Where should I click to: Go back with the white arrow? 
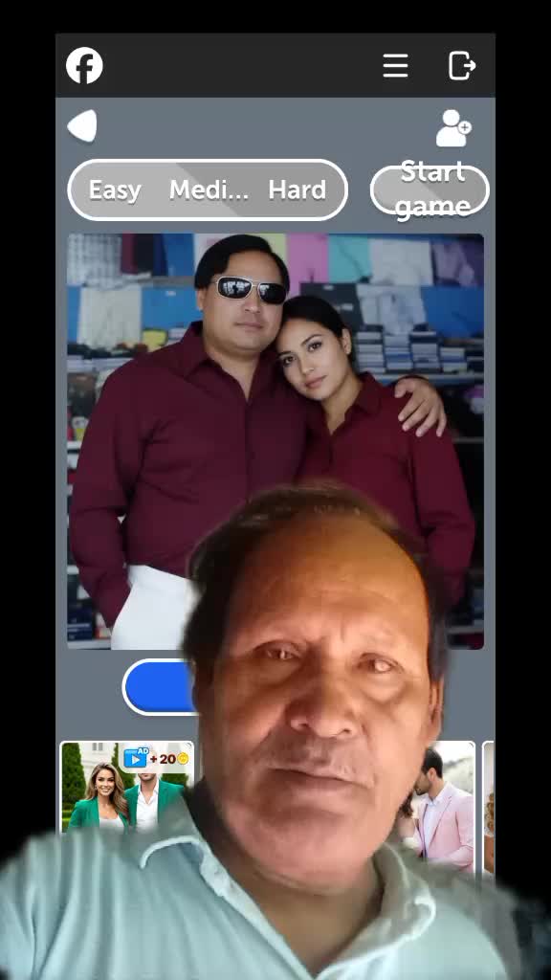82,126
